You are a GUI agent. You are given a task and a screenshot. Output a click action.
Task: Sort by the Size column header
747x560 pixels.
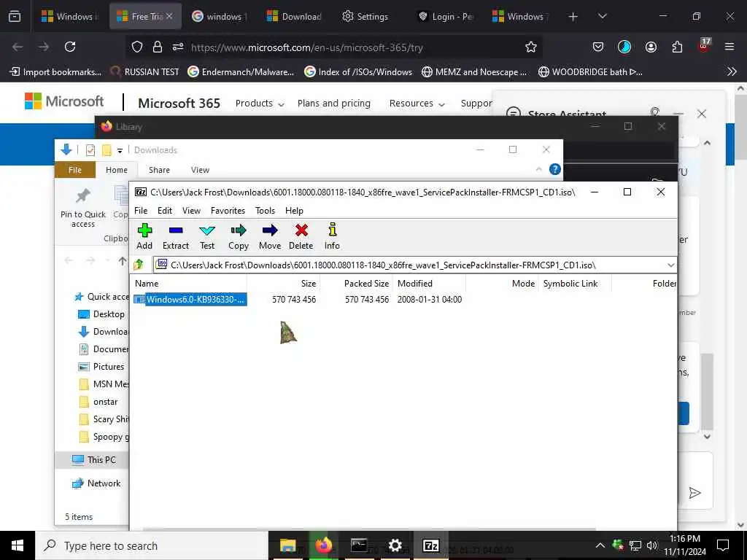pyautogui.click(x=309, y=284)
